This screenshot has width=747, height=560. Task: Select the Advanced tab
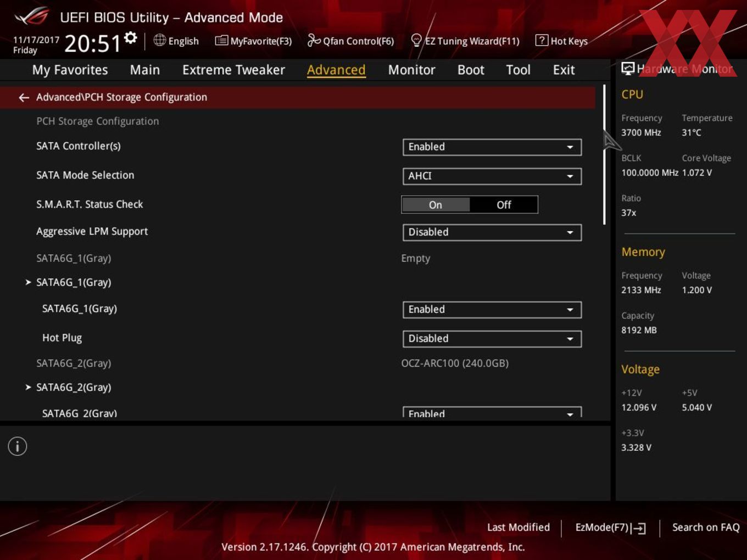pos(336,70)
